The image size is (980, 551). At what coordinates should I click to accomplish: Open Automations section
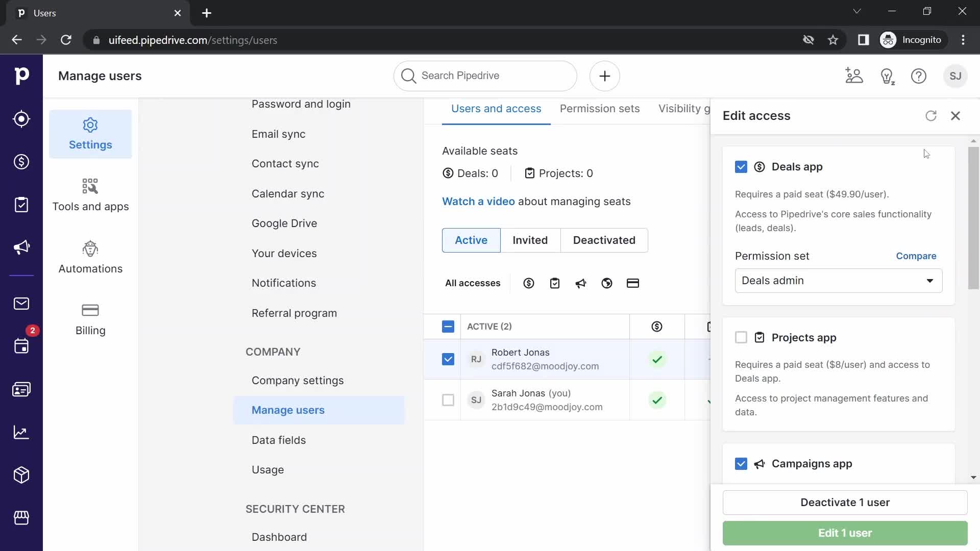90,258
